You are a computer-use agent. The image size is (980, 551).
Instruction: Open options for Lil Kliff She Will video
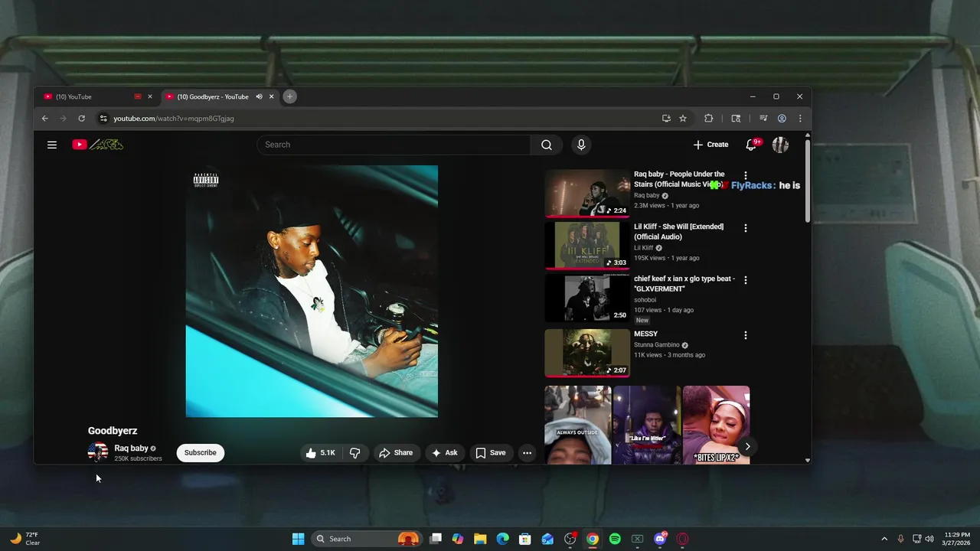pos(745,228)
